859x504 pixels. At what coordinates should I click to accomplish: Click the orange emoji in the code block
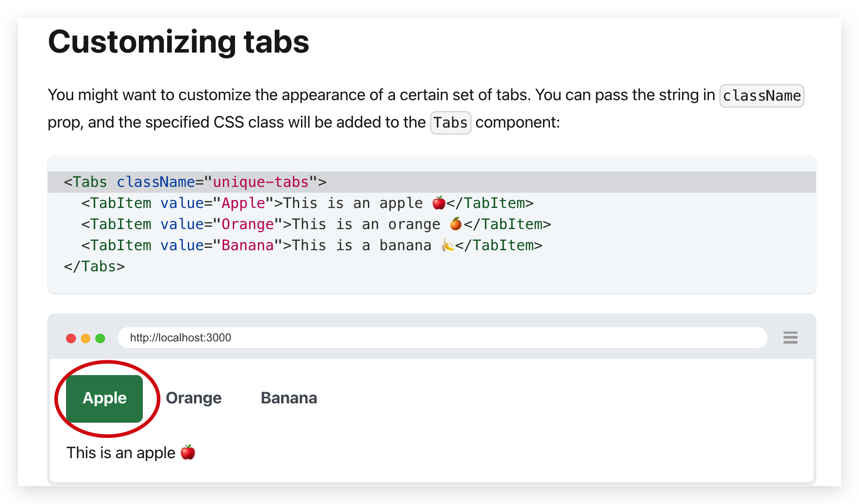[x=455, y=224]
